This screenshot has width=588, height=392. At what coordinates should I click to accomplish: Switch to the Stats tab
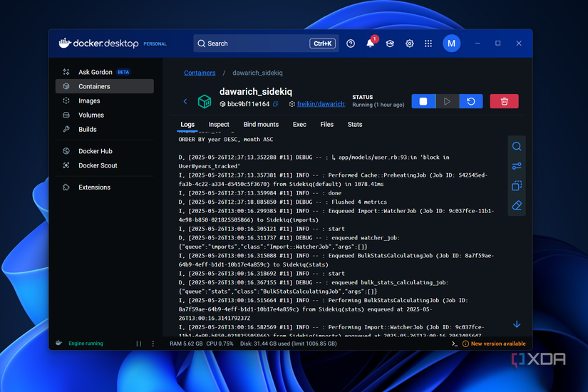[354, 124]
